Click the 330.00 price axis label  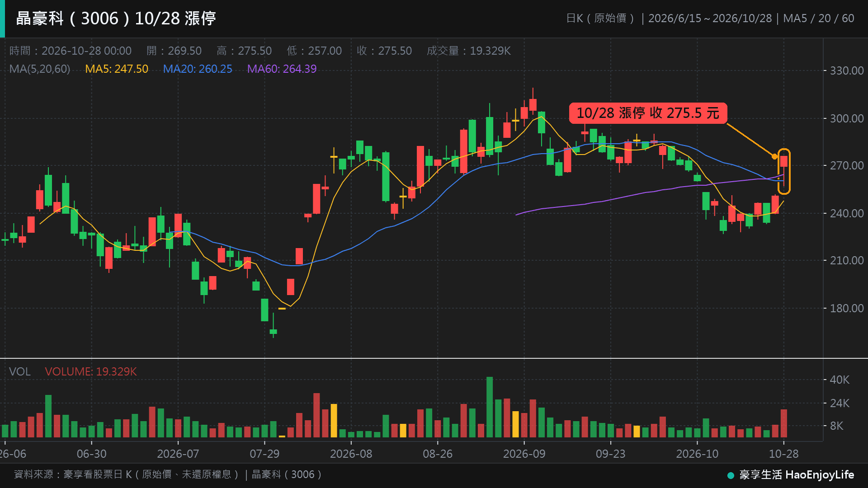(x=847, y=70)
